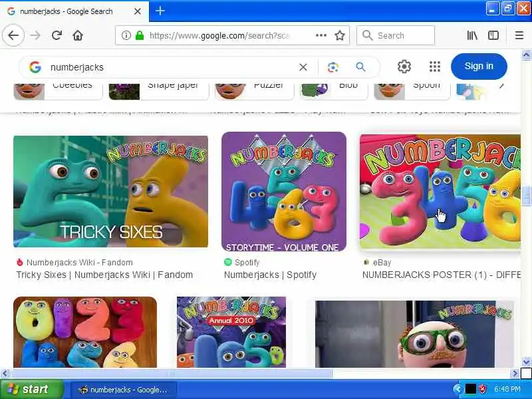Image resolution: width=532 pixels, height=399 pixels.
Task: Click horizontal scrollbar left arrow
Action: click(x=5, y=374)
